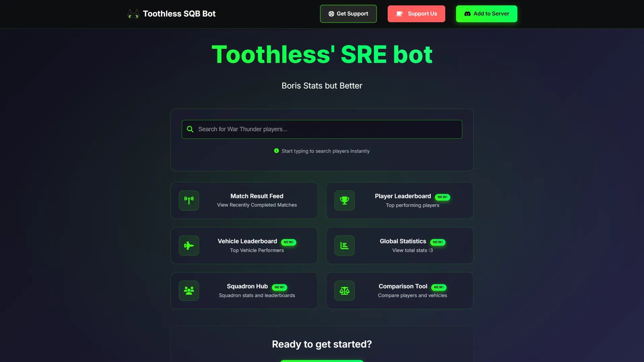Launch the Comparison Tool
Image resolution: width=644 pixels, height=362 pixels.
click(x=402, y=286)
